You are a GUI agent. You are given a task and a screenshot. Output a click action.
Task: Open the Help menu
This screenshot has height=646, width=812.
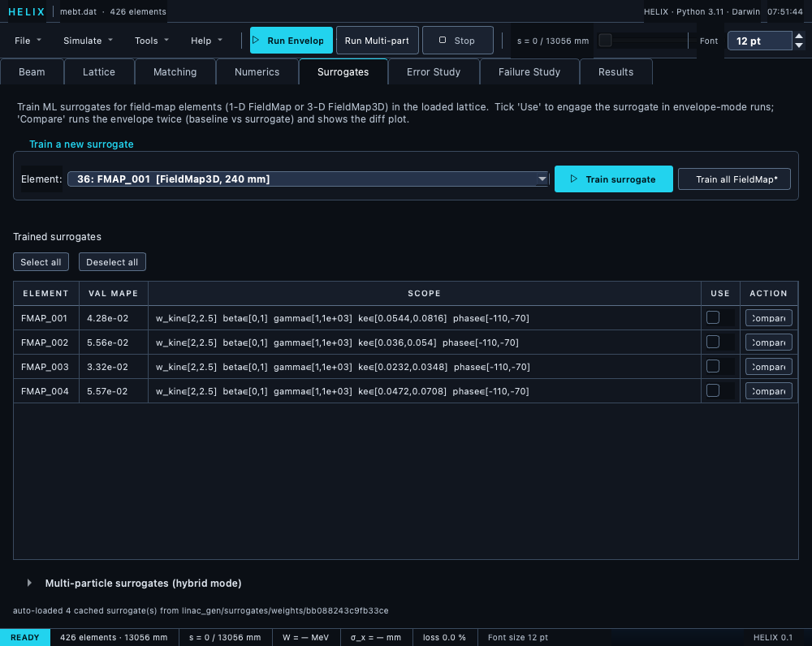[206, 41]
